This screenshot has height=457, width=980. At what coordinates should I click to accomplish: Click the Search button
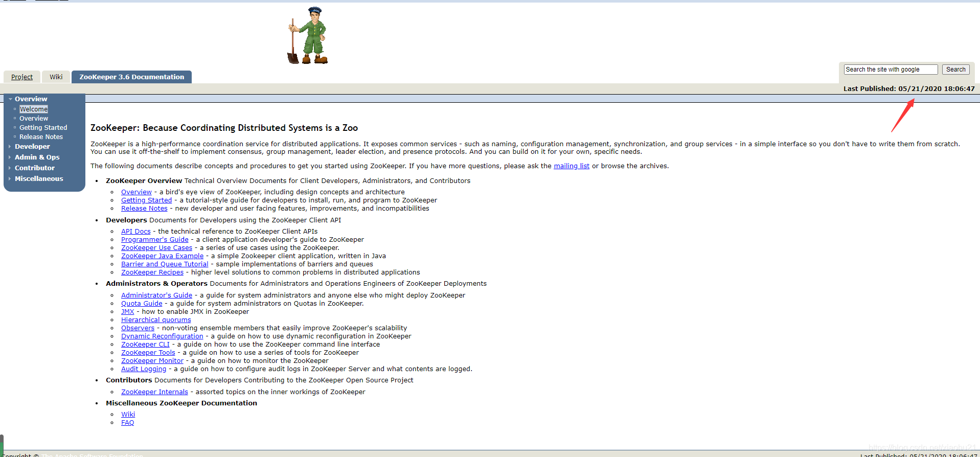(x=955, y=70)
